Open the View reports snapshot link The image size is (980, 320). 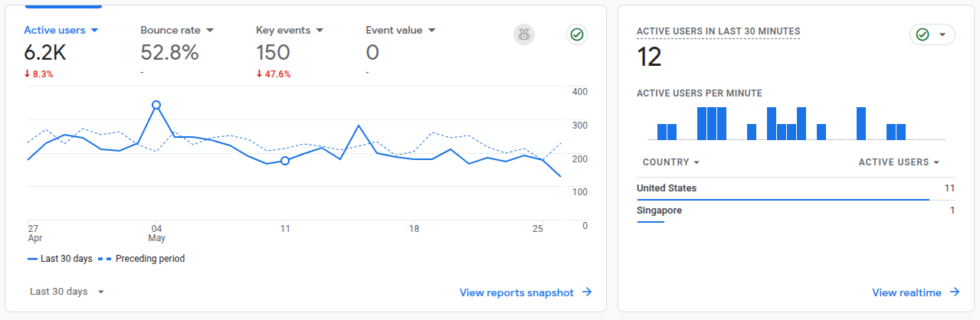[x=516, y=292]
